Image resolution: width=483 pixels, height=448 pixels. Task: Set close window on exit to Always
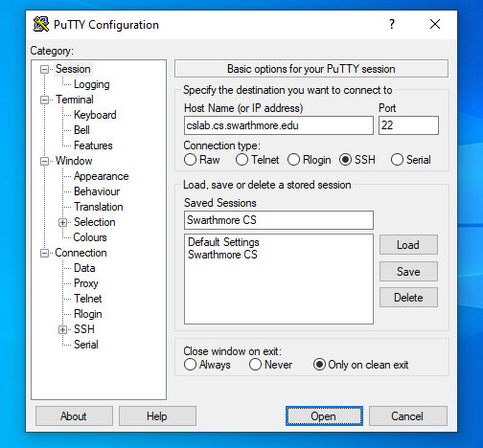click(x=190, y=365)
